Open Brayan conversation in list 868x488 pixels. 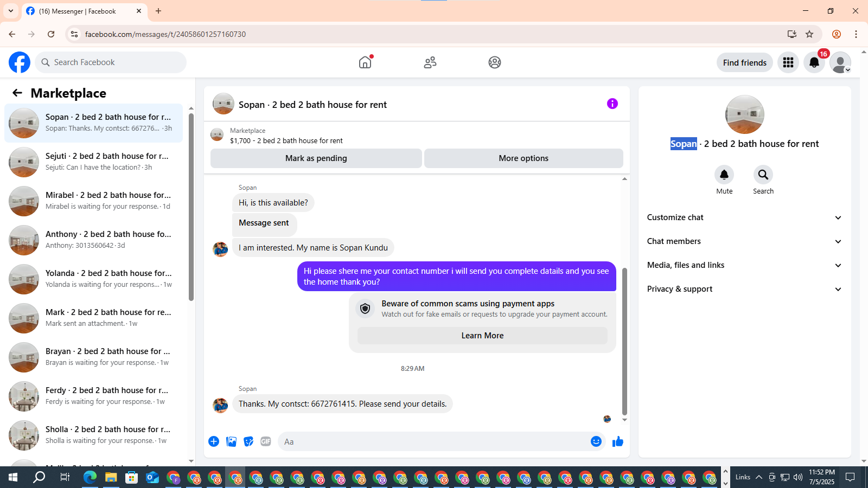pyautogui.click(x=94, y=357)
